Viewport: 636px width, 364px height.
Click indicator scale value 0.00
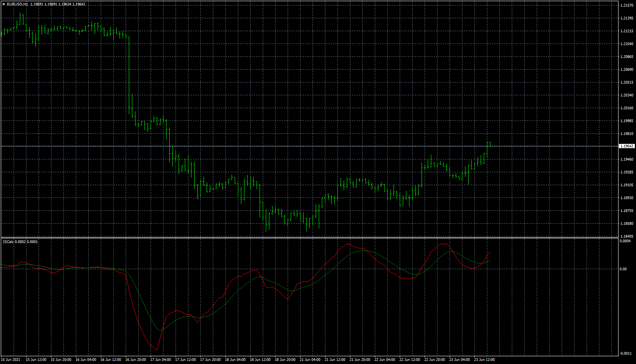click(x=623, y=269)
